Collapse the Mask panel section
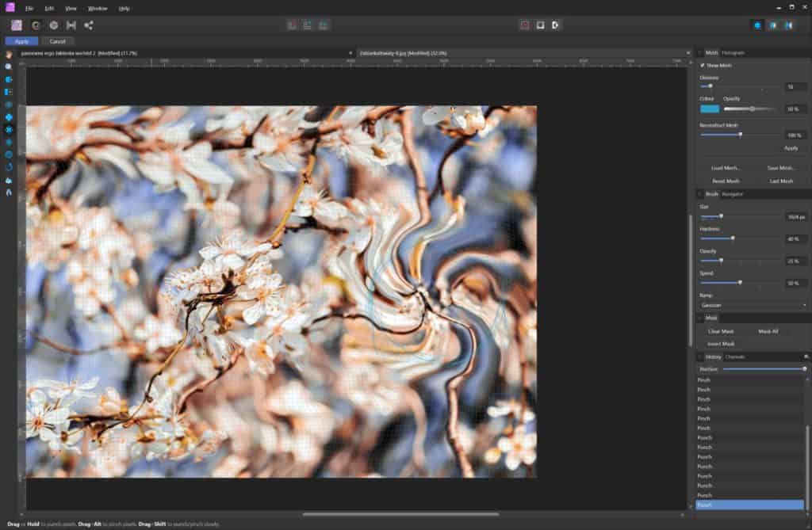 [700, 317]
